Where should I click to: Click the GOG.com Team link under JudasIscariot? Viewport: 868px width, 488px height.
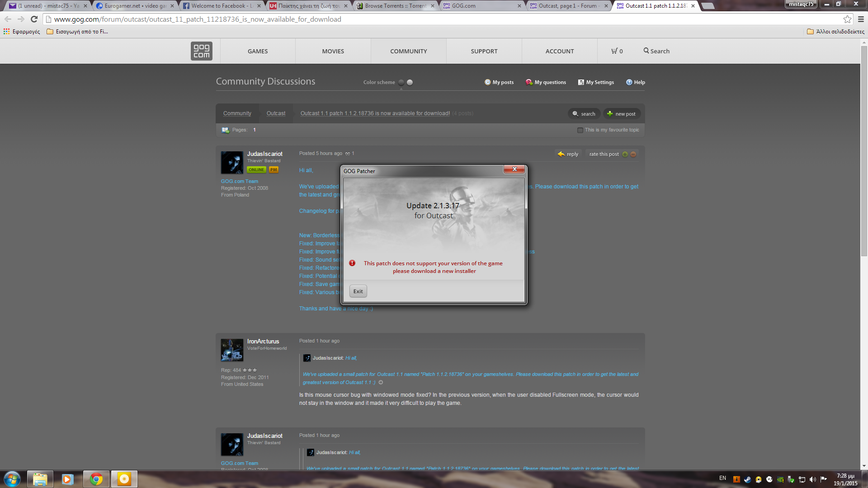tap(240, 181)
